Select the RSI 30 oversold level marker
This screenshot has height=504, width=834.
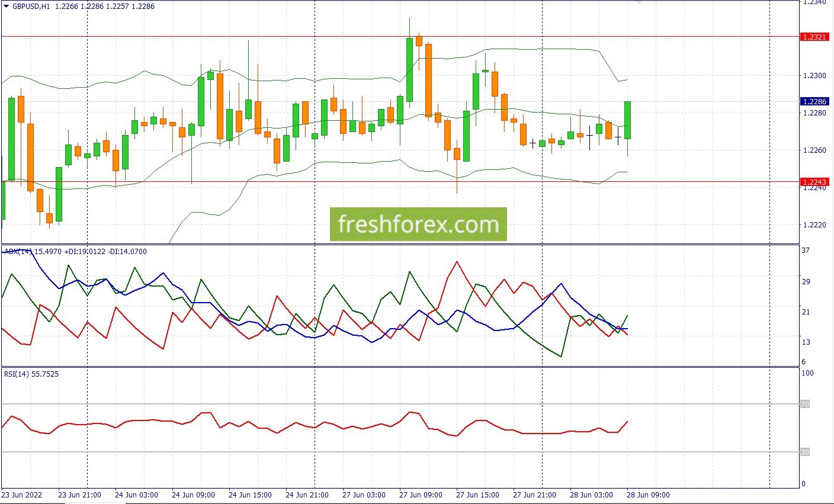(x=805, y=452)
